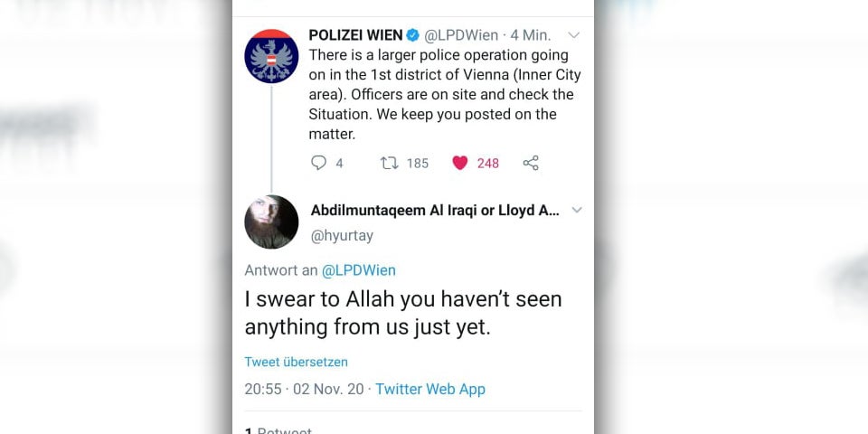View the 248 likes count
Screen dimensions: 868x434
click(488, 163)
